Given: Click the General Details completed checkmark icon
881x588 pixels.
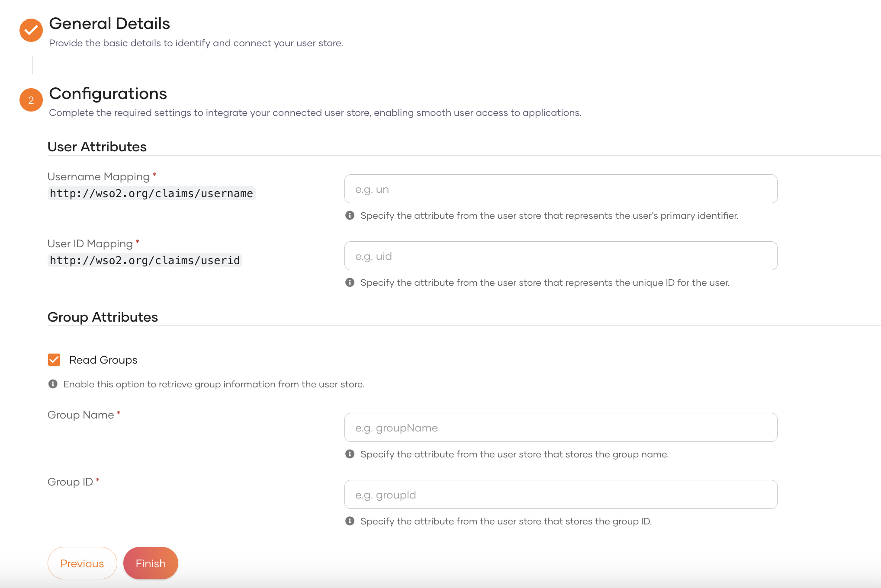Looking at the screenshot, I should click(31, 30).
